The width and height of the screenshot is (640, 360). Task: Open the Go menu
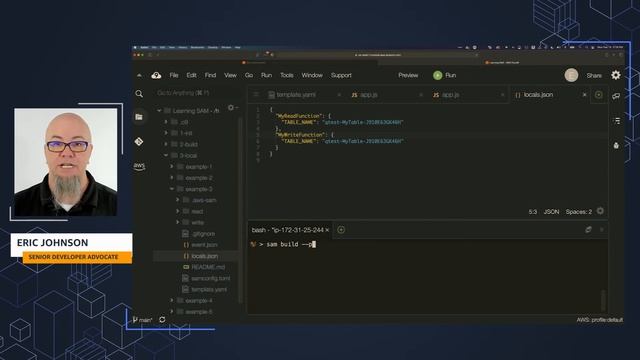coord(249,75)
